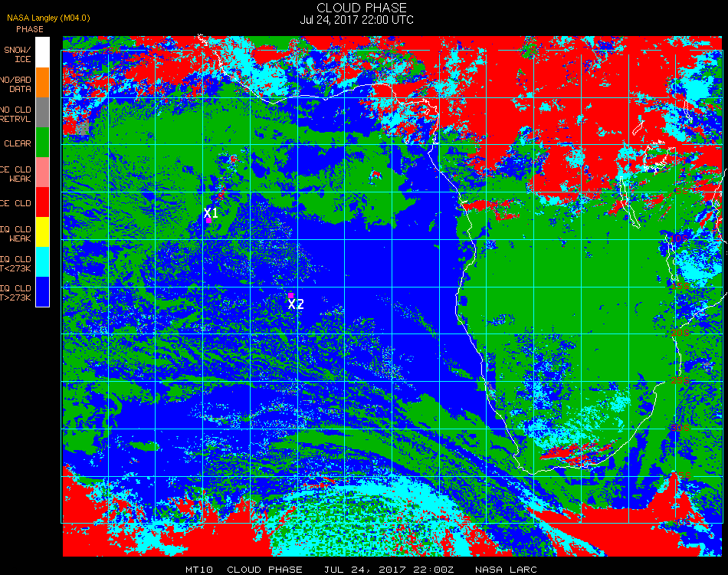The height and width of the screenshot is (575, 728).
Task: Click the "20S" latitude label
Action: pyautogui.click(x=680, y=333)
